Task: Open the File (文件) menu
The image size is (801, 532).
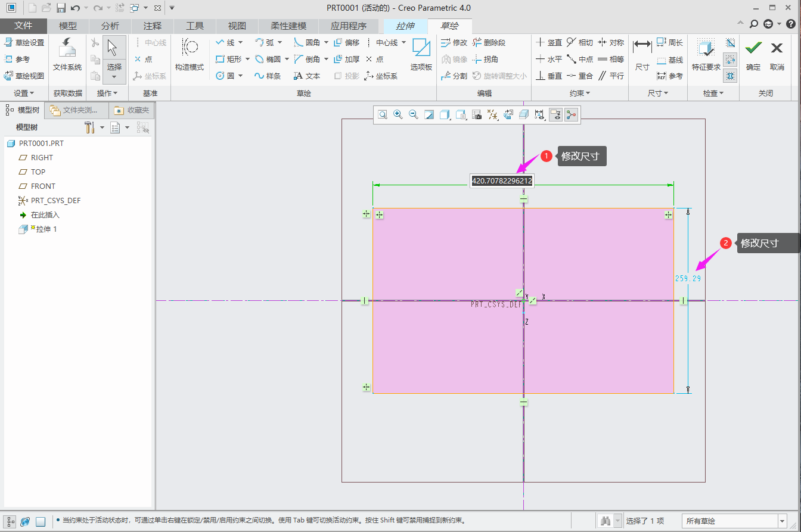Action: tap(23, 26)
